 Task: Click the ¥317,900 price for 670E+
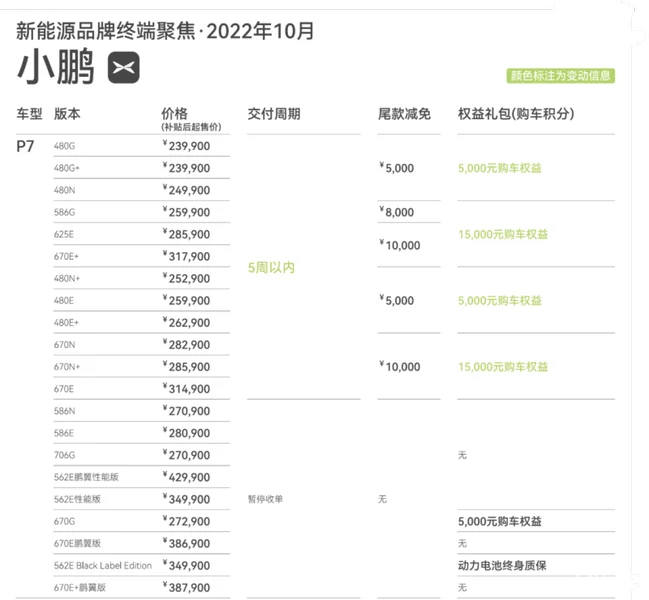click(x=186, y=256)
